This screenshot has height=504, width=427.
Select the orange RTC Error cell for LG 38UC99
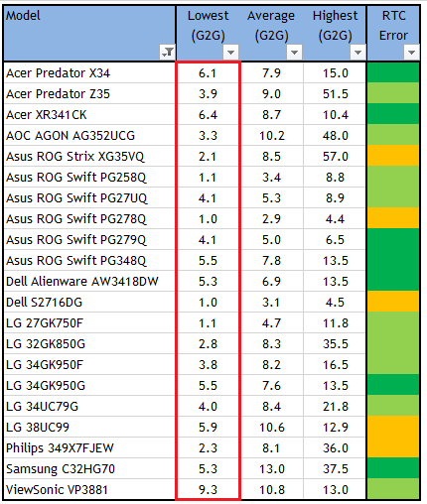pyautogui.click(x=393, y=427)
